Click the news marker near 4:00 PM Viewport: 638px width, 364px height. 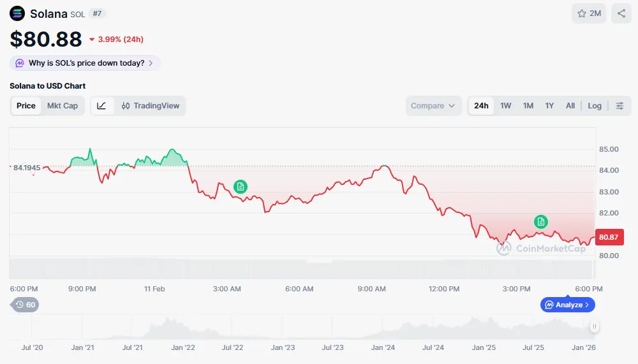click(x=541, y=221)
